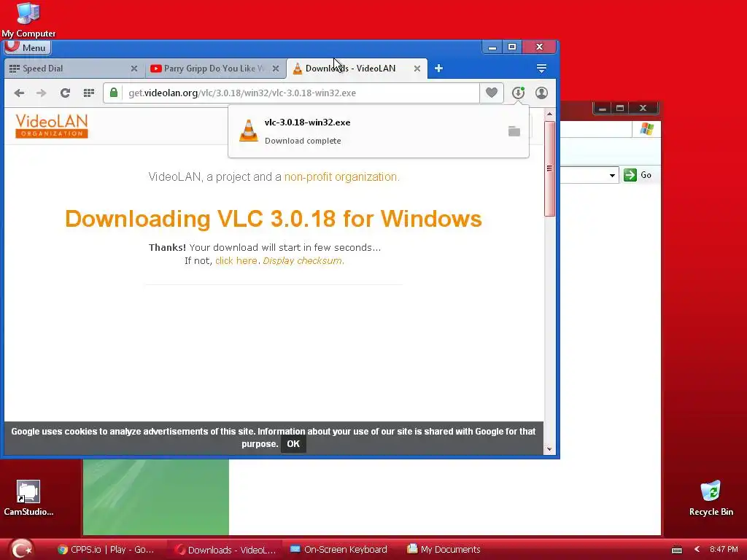Go forward with the forward arrow

[x=42, y=93]
